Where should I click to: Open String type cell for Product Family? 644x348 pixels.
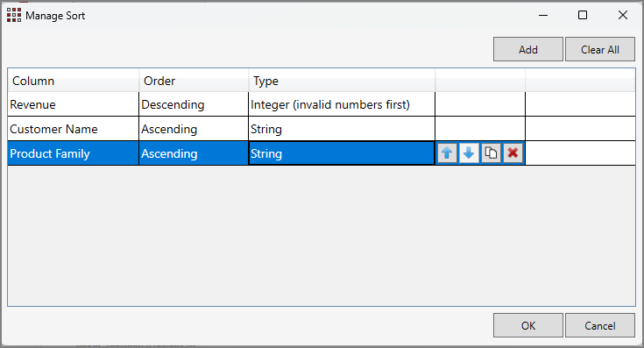342,153
